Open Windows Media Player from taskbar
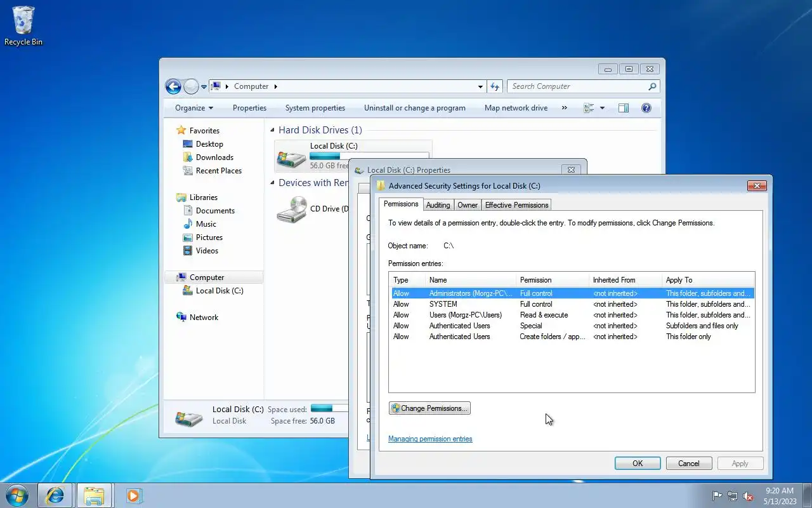Image resolution: width=812 pixels, height=508 pixels. pos(133,495)
